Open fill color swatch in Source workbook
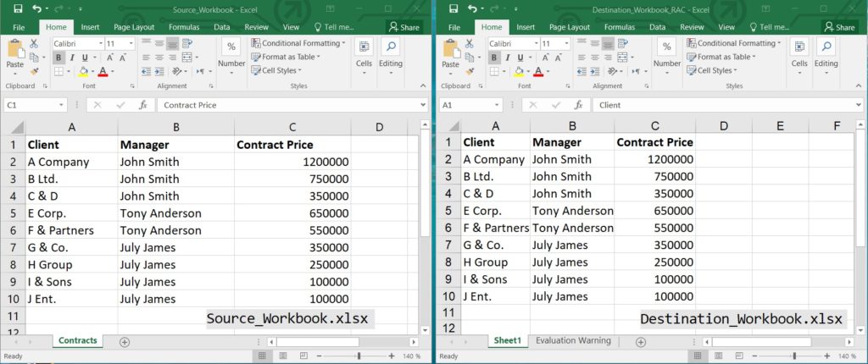 pos(84,72)
